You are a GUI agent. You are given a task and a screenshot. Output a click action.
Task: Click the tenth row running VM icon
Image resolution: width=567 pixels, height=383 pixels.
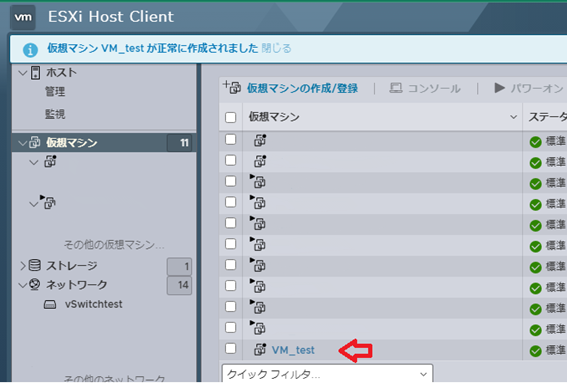pyautogui.click(x=258, y=328)
